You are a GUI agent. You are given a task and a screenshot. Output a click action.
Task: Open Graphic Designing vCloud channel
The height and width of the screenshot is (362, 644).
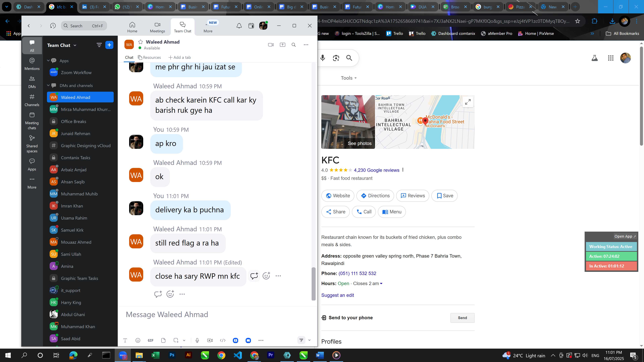point(80,145)
